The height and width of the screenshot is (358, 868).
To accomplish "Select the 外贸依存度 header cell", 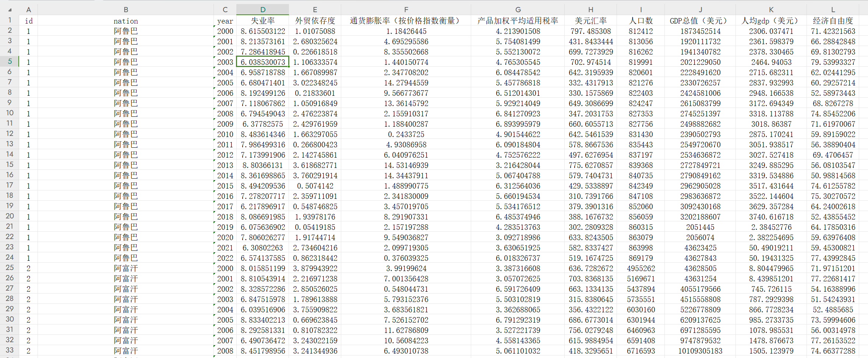I will click(x=315, y=21).
